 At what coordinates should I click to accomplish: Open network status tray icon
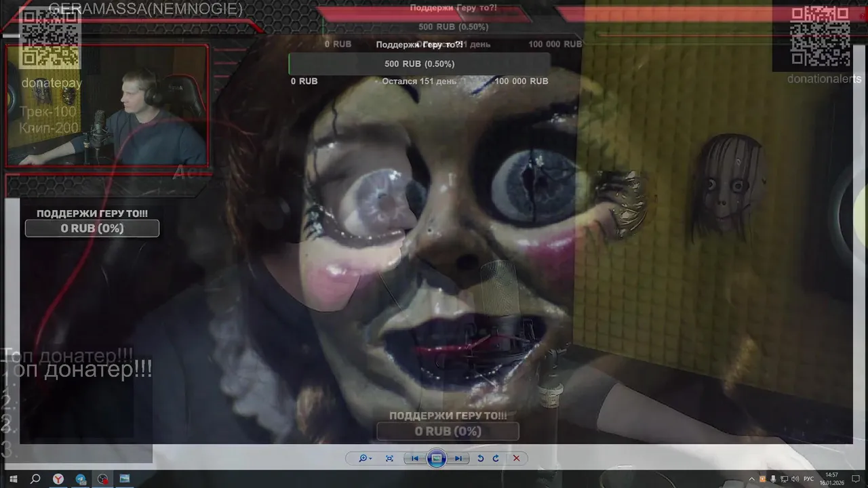click(784, 479)
